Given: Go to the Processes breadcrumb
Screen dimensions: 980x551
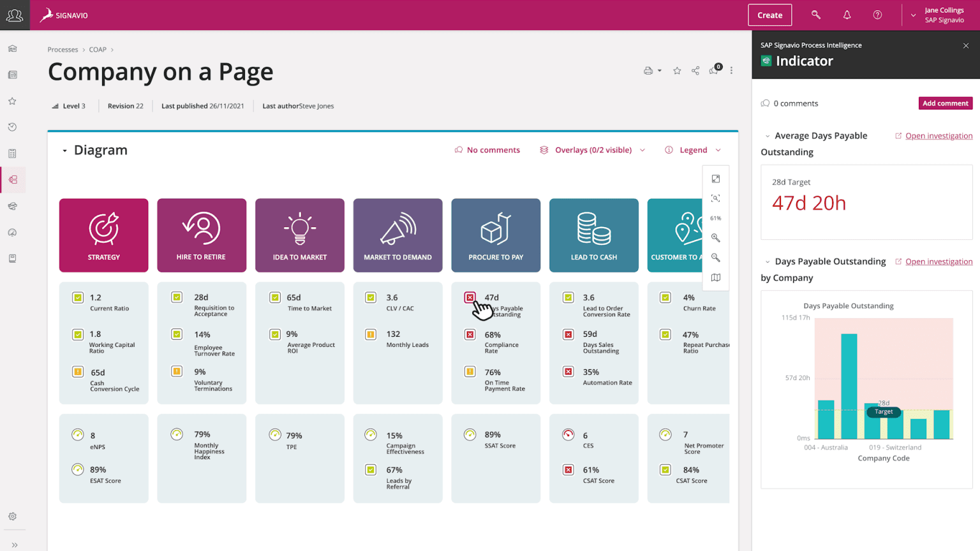Looking at the screenshot, I should (63, 50).
